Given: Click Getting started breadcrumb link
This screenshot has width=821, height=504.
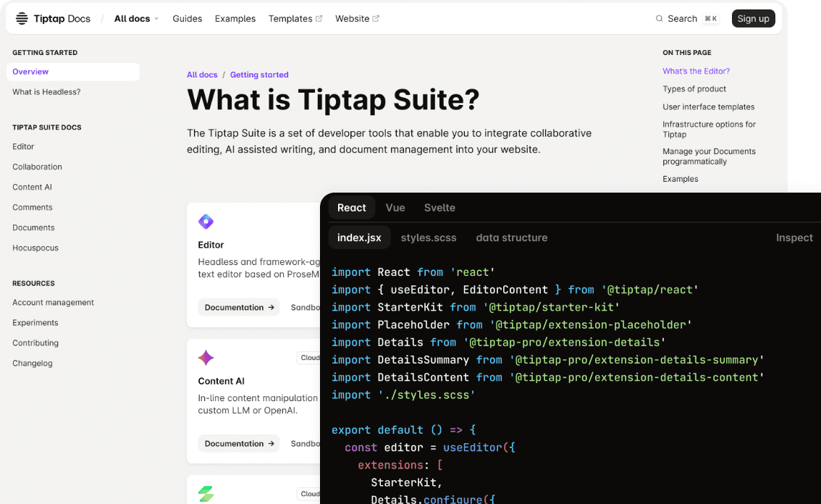Looking at the screenshot, I should click(259, 75).
